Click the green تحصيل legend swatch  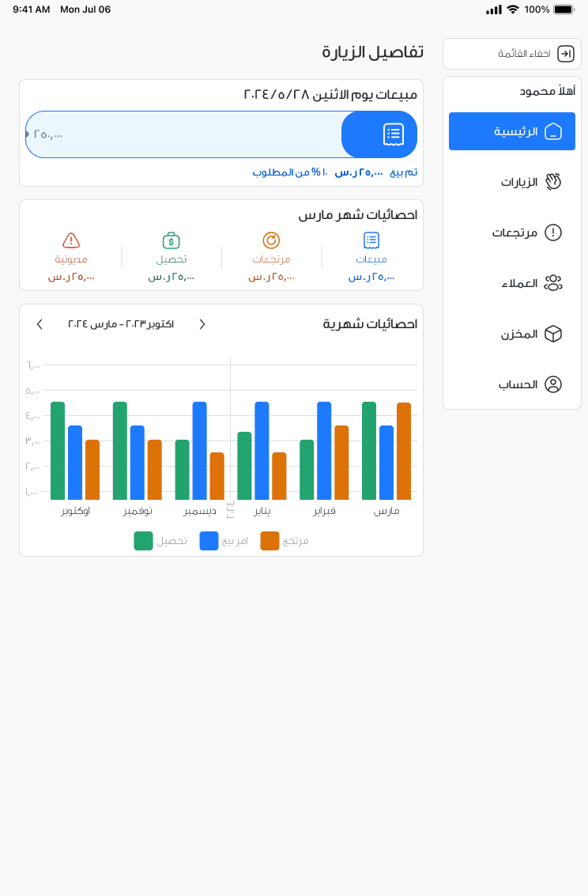coord(143,541)
